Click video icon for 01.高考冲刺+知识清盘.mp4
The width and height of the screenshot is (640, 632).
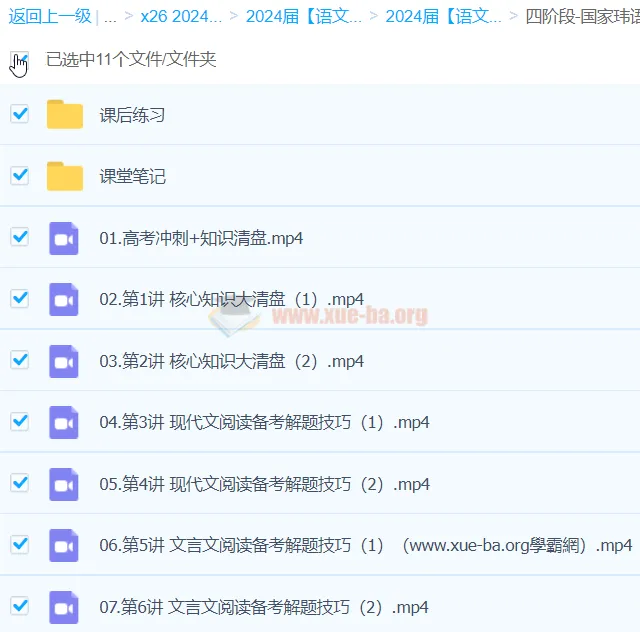[64, 238]
